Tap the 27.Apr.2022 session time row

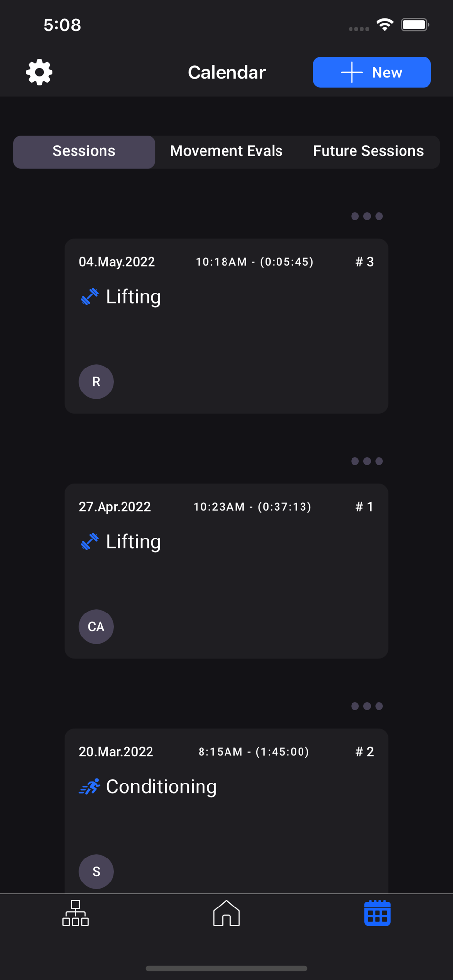[252, 507]
